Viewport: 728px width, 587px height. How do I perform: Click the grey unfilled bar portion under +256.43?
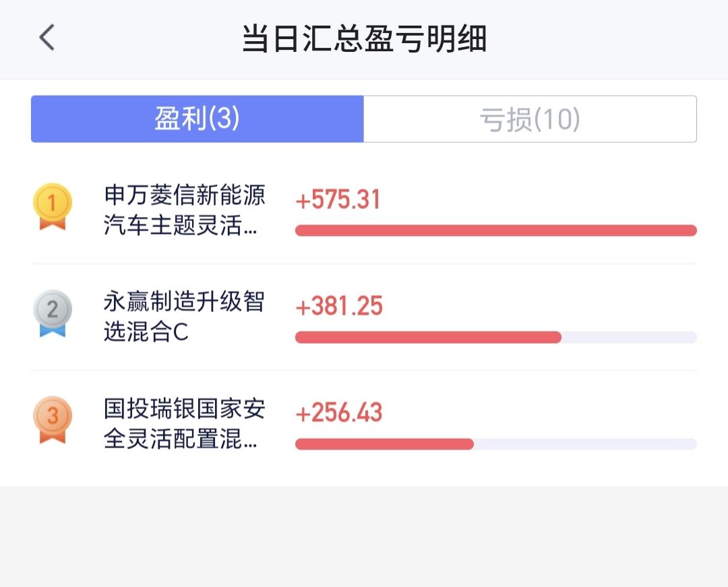[586, 444]
